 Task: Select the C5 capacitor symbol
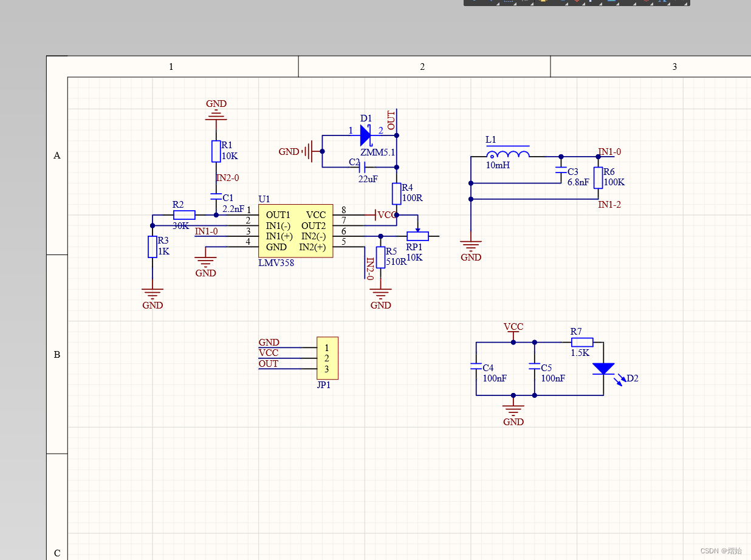coord(535,366)
